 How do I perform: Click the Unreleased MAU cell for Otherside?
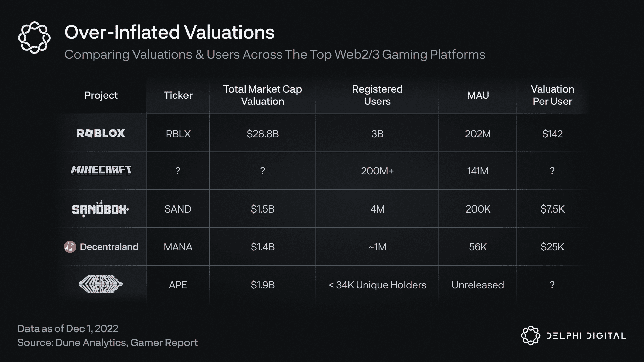pyautogui.click(x=478, y=285)
